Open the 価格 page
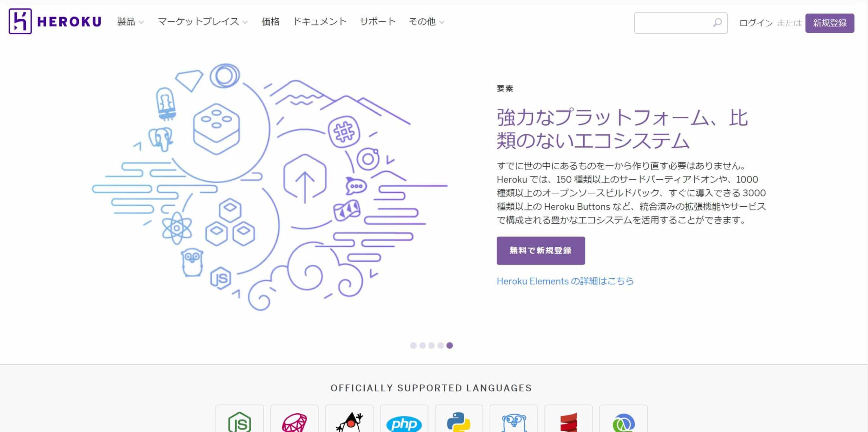The height and width of the screenshot is (432, 868). pyautogui.click(x=271, y=22)
